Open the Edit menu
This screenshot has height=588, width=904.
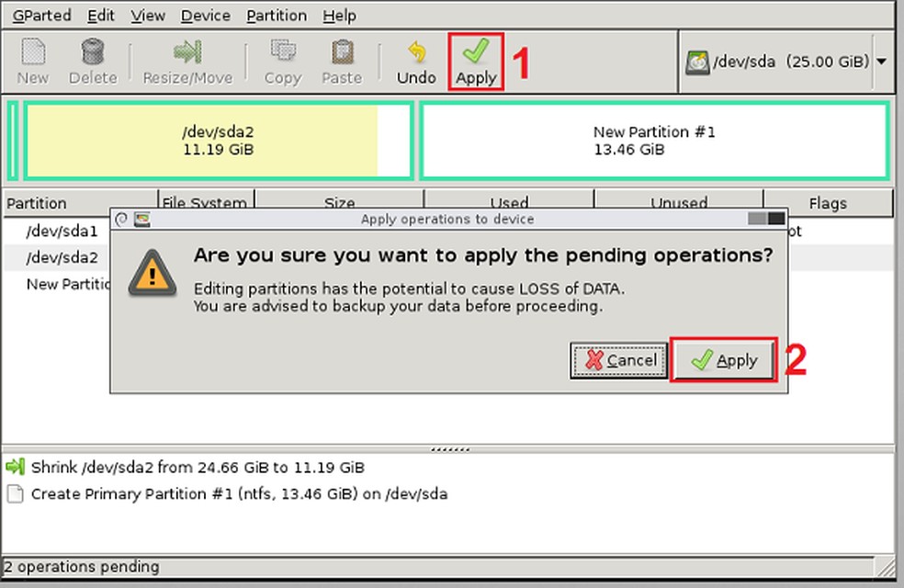[101, 15]
